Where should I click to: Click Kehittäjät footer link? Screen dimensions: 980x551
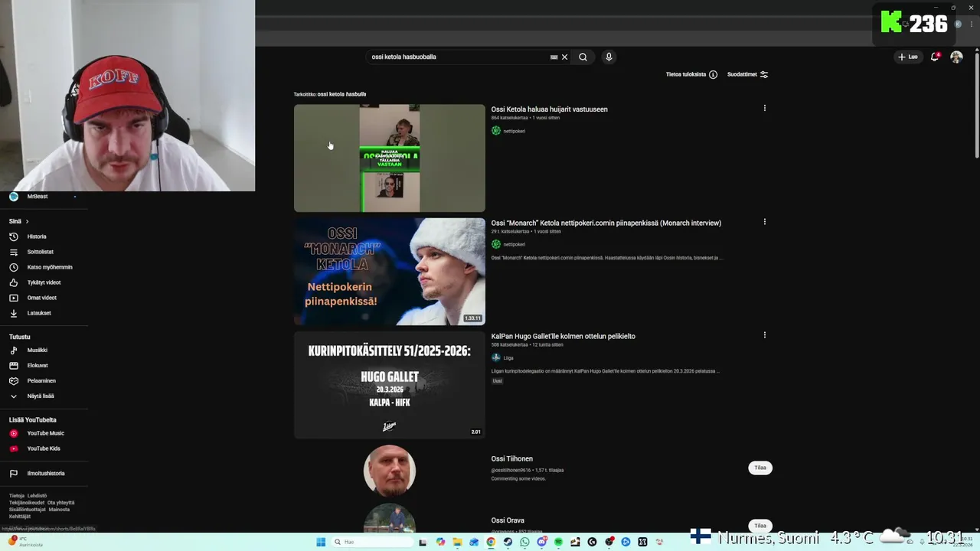point(20,517)
